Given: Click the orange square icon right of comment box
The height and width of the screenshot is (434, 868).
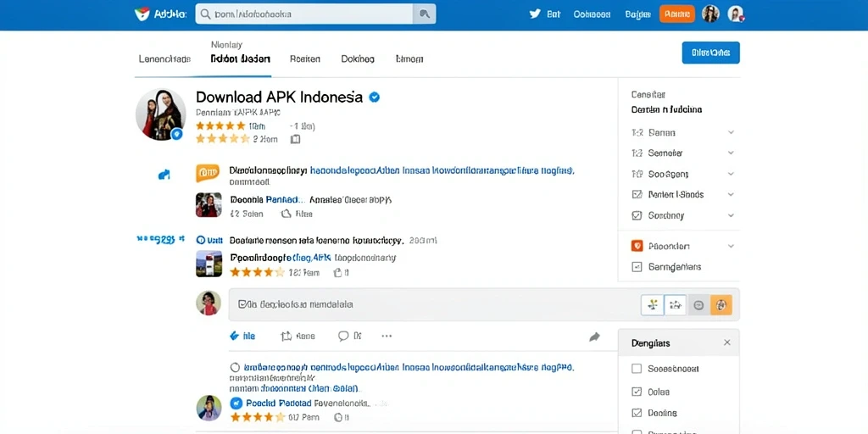Looking at the screenshot, I should click(x=721, y=305).
